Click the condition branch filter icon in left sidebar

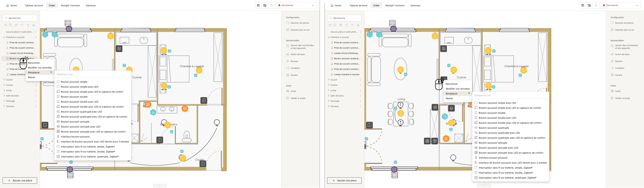(28, 25)
